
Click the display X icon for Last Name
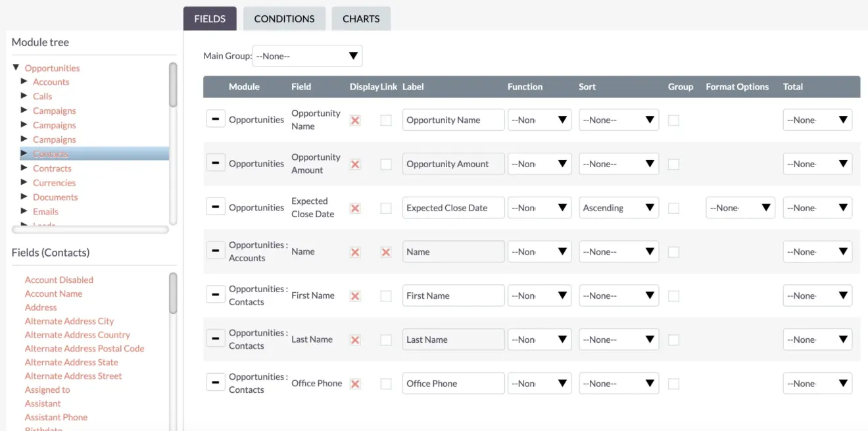coord(354,339)
